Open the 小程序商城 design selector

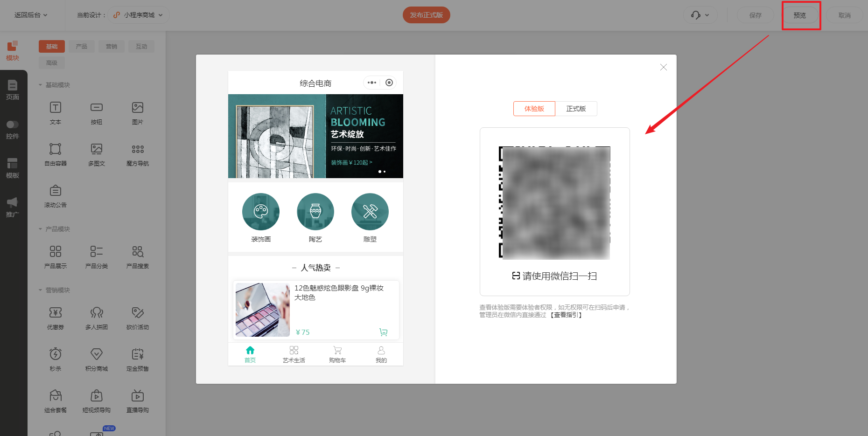pyautogui.click(x=139, y=15)
